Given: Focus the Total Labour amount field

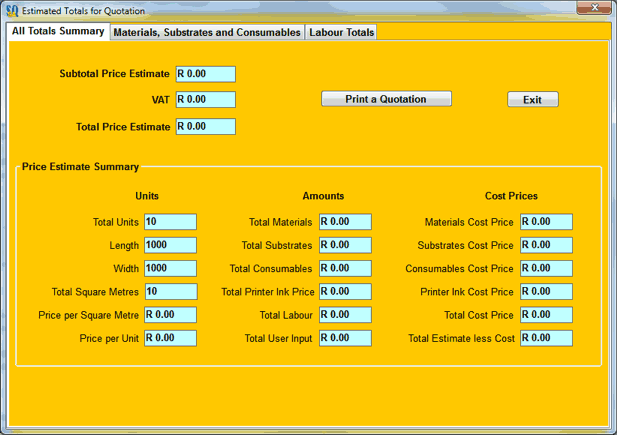Looking at the screenshot, I should [x=345, y=315].
